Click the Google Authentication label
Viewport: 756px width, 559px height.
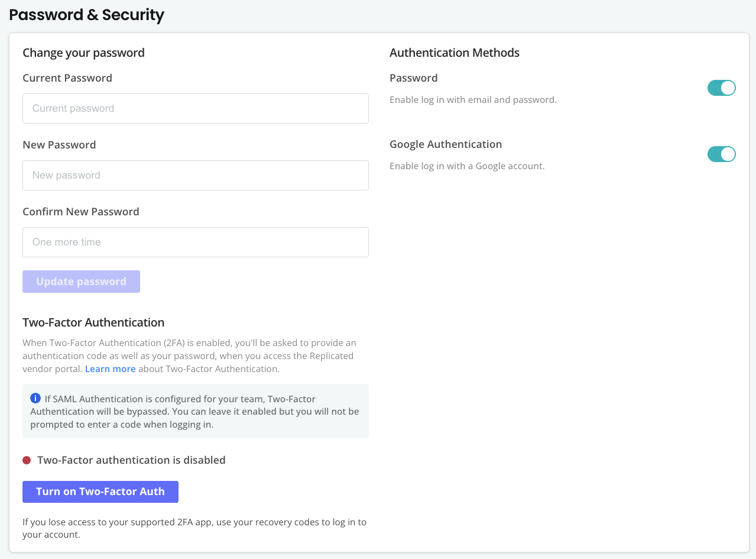pos(446,144)
